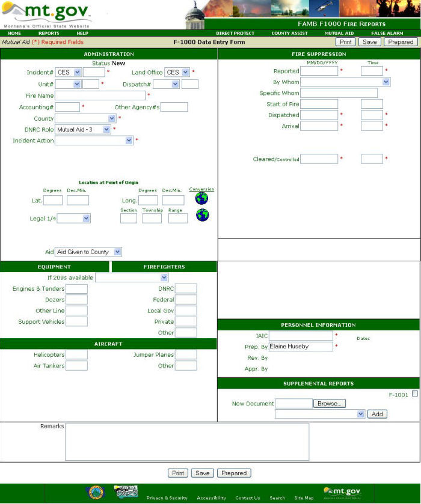
Task: Go to the False Alarm menu item
Action: pos(387,33)
